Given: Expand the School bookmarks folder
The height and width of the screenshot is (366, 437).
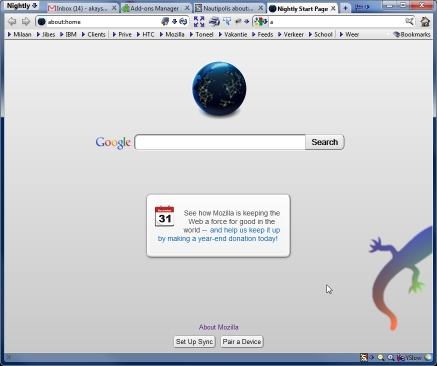Looking at the screenshot, I should click(x=320, y=34).
